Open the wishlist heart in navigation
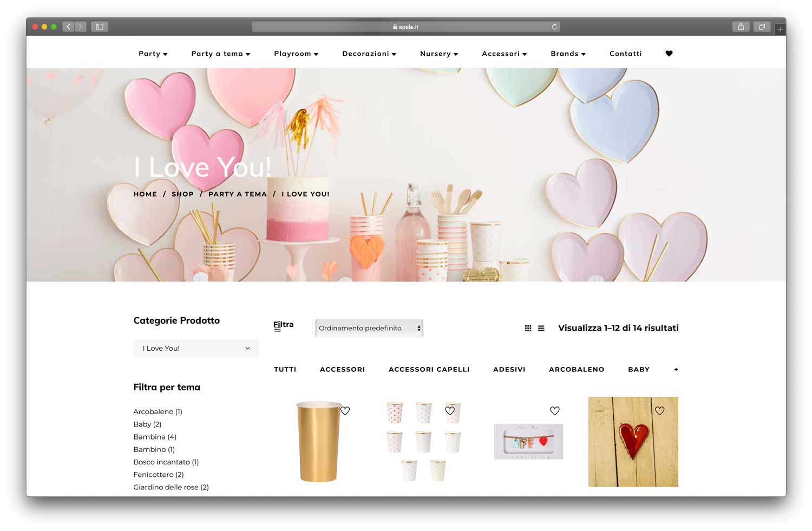This screenshot has height=531, width=812. point(669,54)
